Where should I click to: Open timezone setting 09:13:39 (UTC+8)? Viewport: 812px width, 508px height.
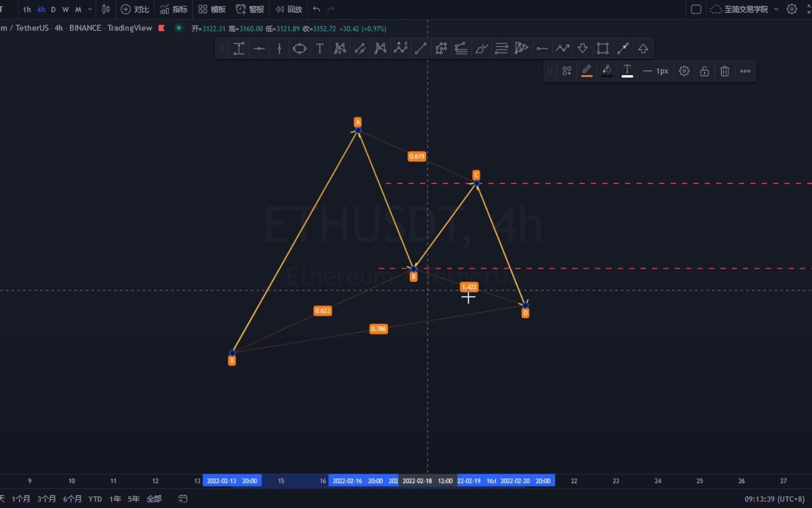tap(774, 499)
